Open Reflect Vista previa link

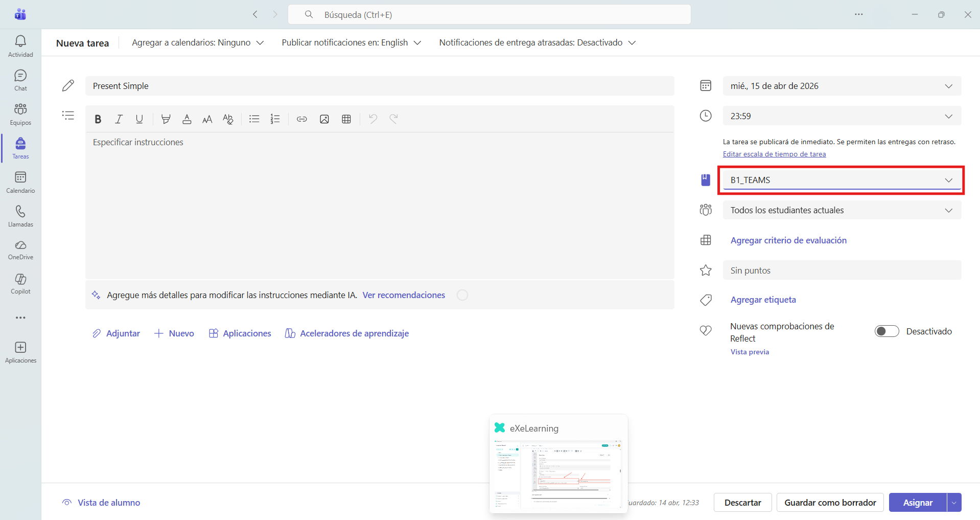click(x=750, y=352)
